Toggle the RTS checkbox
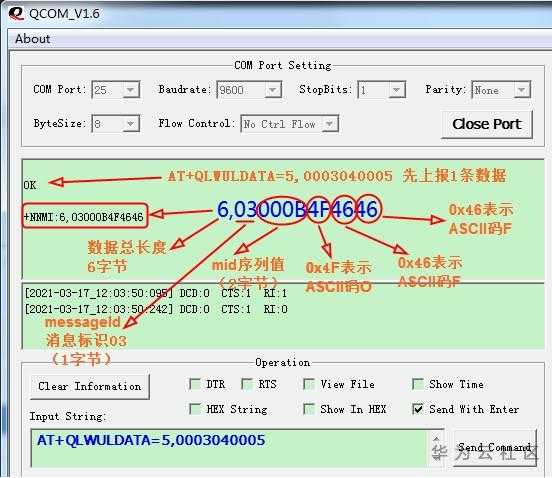Image resolution: width=552 pixels, height=478 pixels. [247, 384]
